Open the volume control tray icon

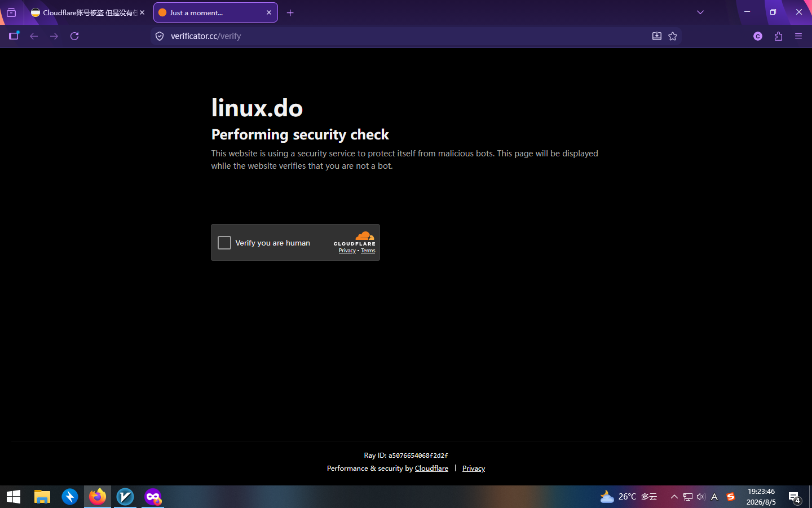coord(701,497)
